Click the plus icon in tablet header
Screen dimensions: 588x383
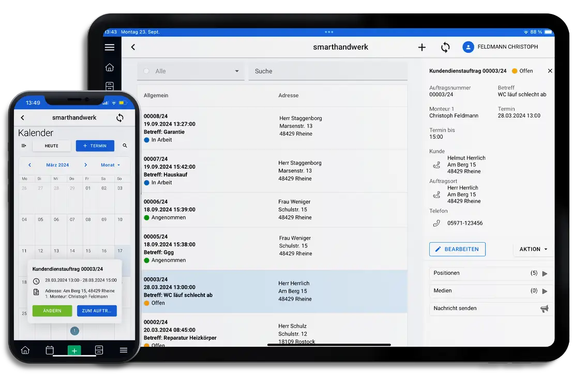(x=422, y=47)
